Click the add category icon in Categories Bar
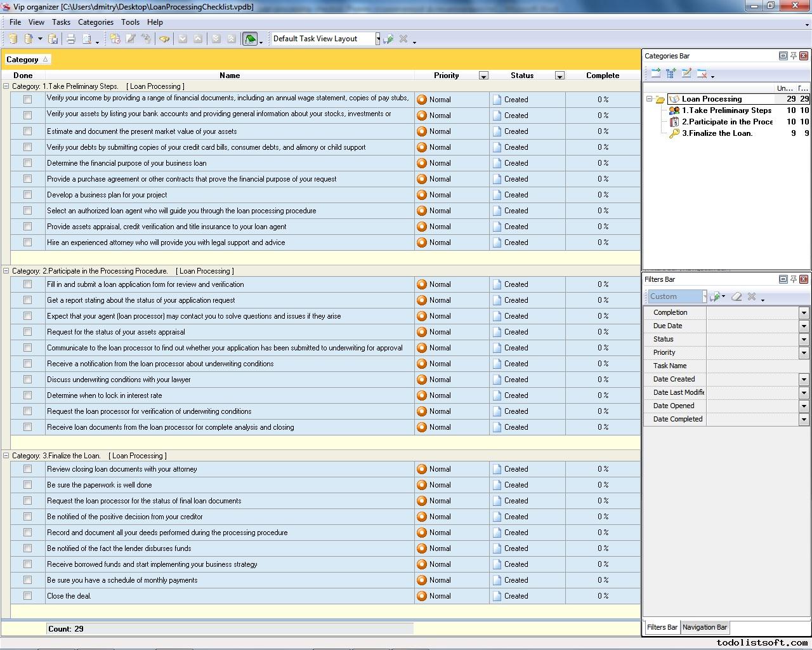812x650 pixels. click(x=656, y=74)
